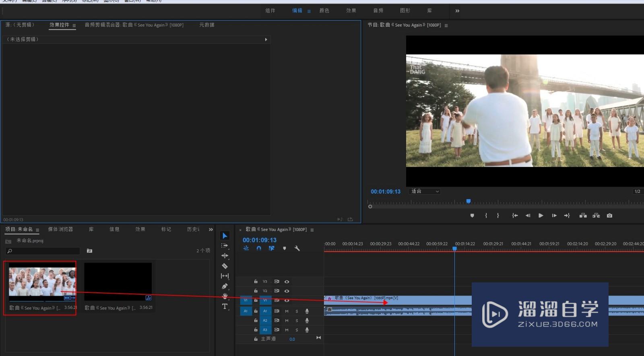Click the timeline playhead at 00:01:09:13
644x356 pixels.
pyautogui.click(x=454, y=249)
